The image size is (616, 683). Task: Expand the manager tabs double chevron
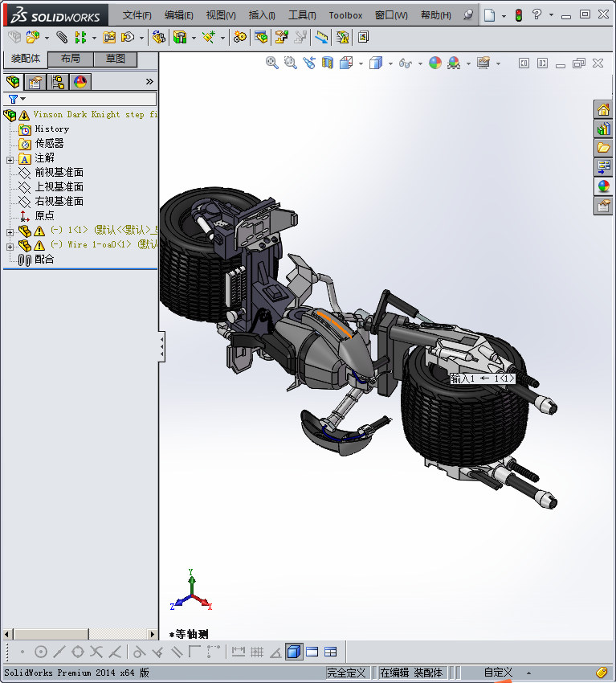pyautogui.click(x=149, y=81)
